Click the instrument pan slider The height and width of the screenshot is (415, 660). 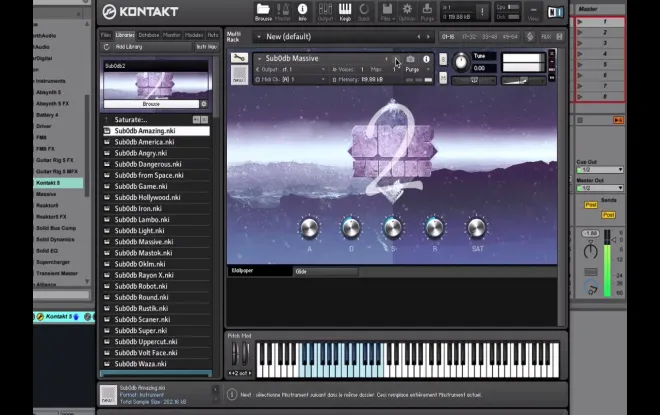click(474, 80)
